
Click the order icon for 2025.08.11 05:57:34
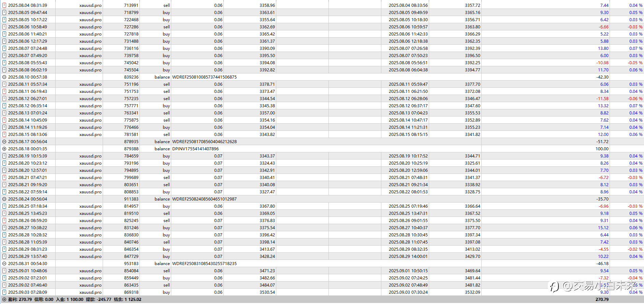pyautogui.click(x=4, y=84)
